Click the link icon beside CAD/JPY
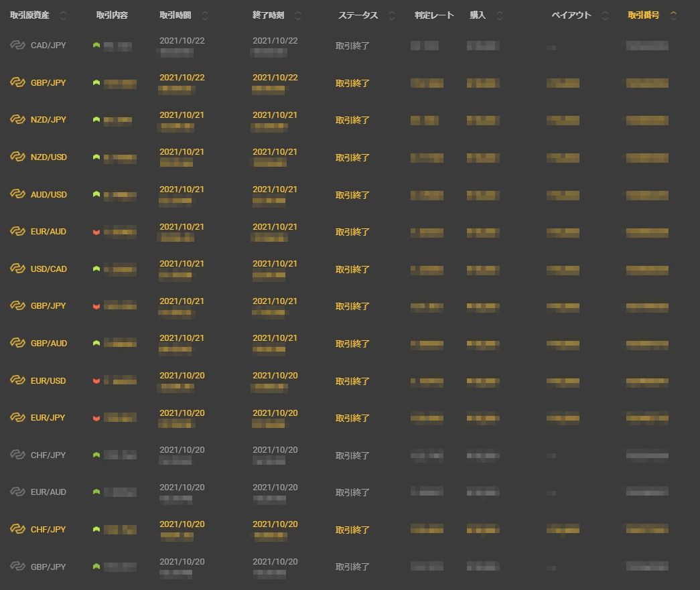 (x=17, y=46)
